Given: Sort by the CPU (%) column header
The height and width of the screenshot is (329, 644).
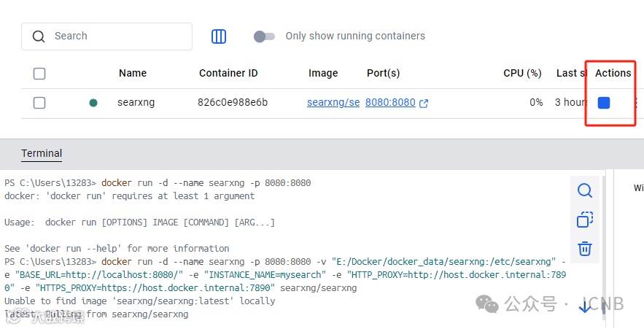Looking at the screenshot, I should pyautogui.click(x=522, y=73).
